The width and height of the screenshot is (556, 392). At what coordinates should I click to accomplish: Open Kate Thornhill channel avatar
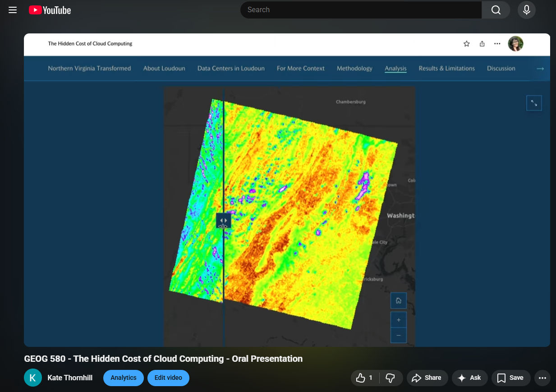(x=33, y=378)
